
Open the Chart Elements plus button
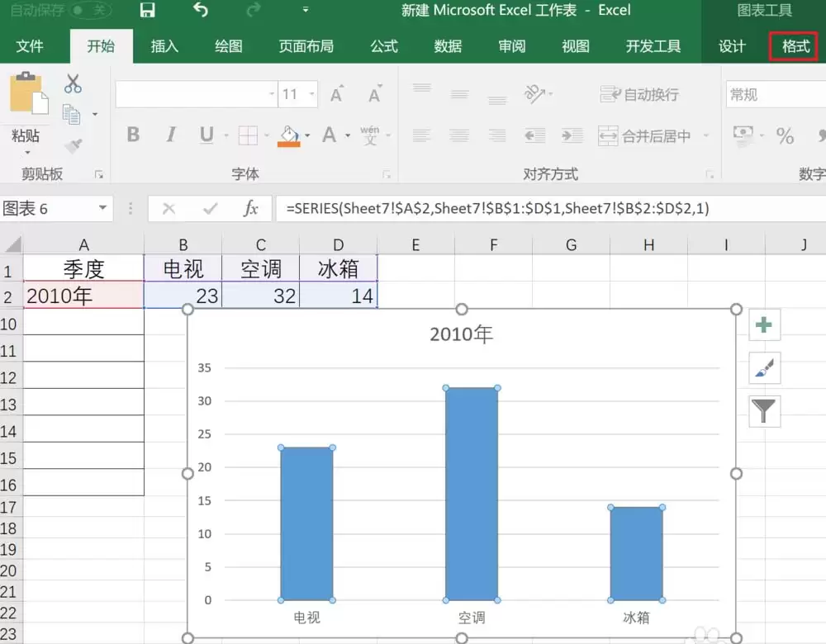[764, 325]
